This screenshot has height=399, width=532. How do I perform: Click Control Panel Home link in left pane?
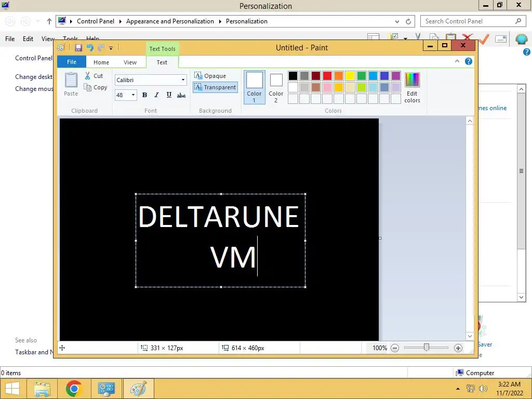tap(34, 58)
